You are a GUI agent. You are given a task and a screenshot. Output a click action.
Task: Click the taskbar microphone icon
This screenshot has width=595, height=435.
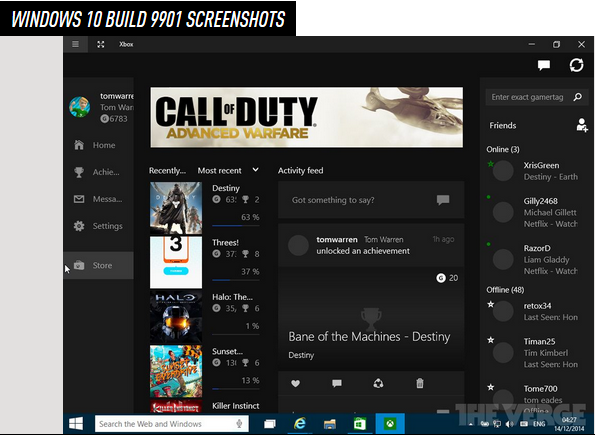pyautogui.click(x=239, y=424)
